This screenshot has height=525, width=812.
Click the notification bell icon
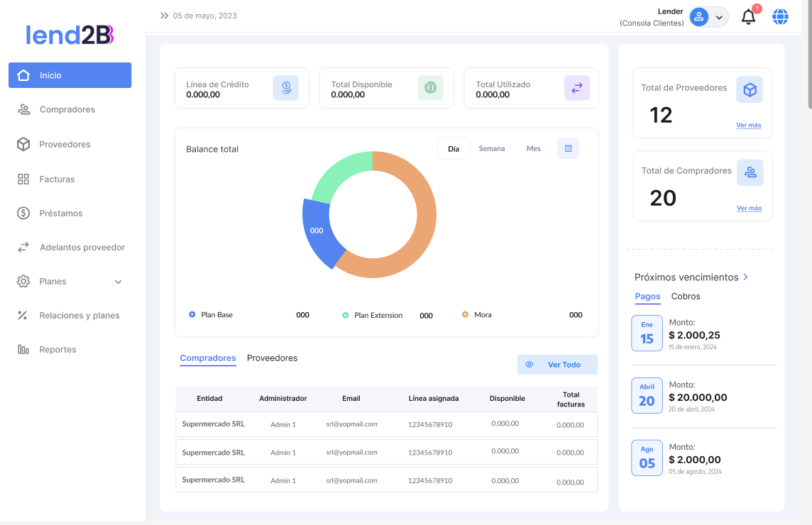[x=748, y=17]
